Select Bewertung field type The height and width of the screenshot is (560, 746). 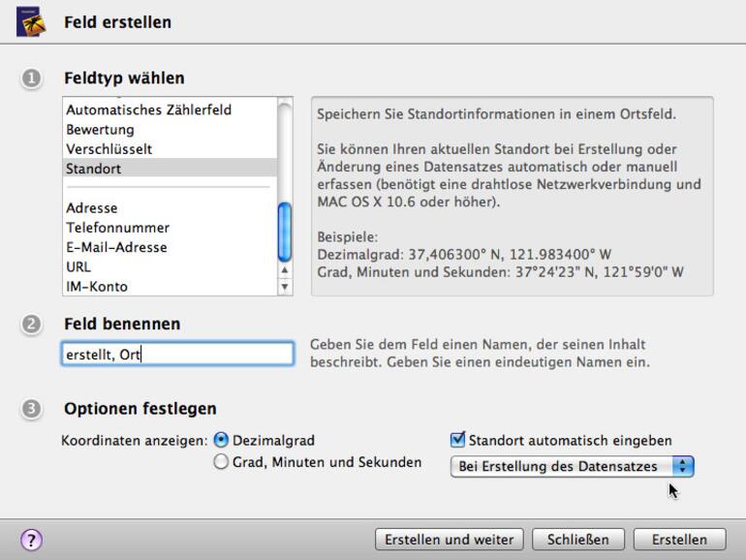click(170, 130)
